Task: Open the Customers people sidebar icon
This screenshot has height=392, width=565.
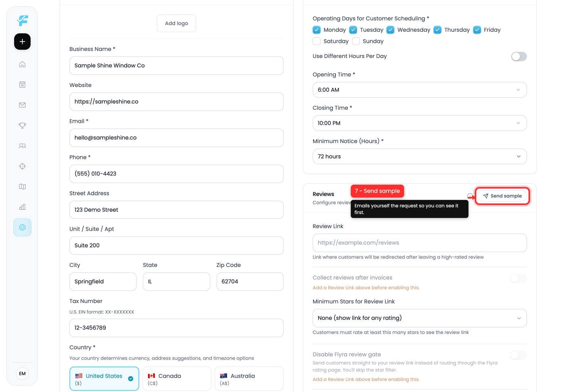Action: (x=22, y=146)
